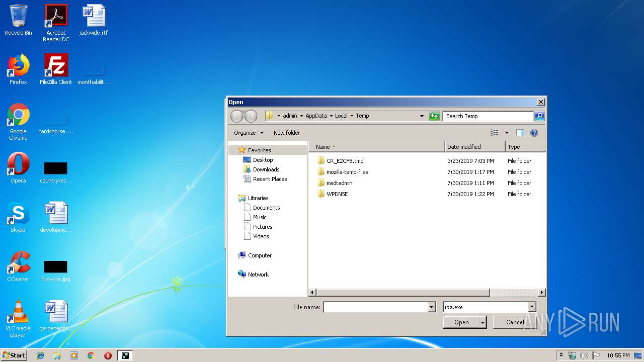The height and width of the screenshot is (362, 644).
Task: Open the ida.exe file type filter dropdown
Action: [532, 307]
